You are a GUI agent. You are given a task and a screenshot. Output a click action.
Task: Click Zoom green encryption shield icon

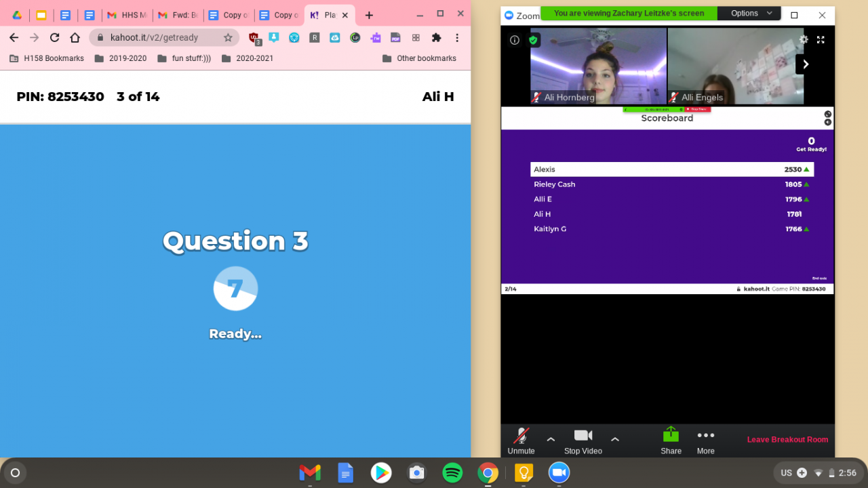pyautogui.click(x=534, y=40)
